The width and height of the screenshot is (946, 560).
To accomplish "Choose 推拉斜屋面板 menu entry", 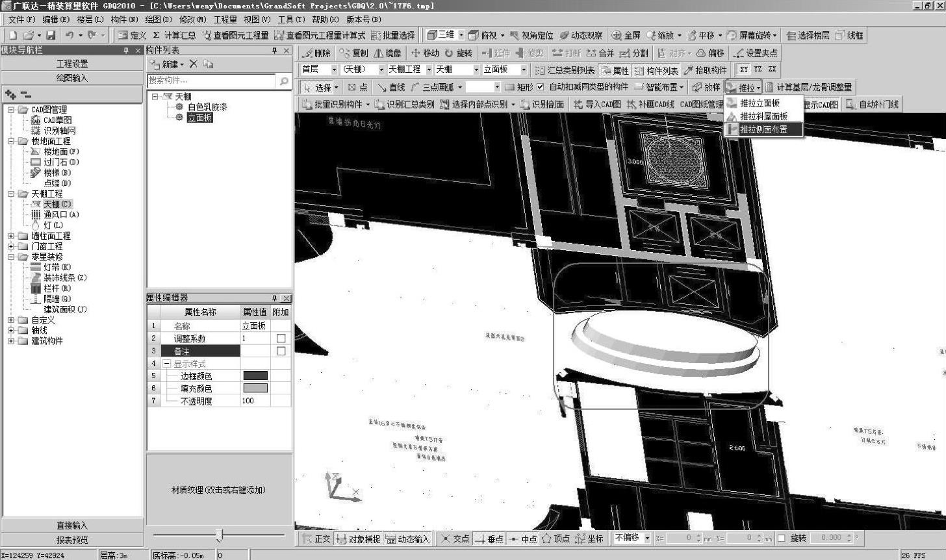I will coord(763,116).
